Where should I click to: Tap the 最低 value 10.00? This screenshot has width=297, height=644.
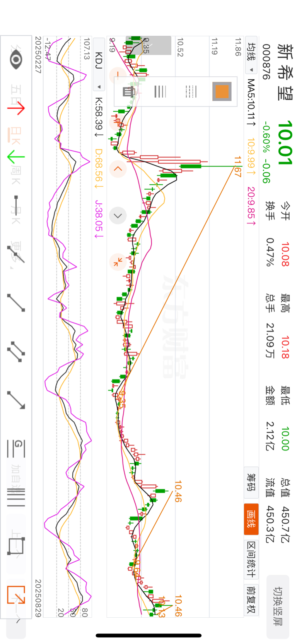click(285, 439)
